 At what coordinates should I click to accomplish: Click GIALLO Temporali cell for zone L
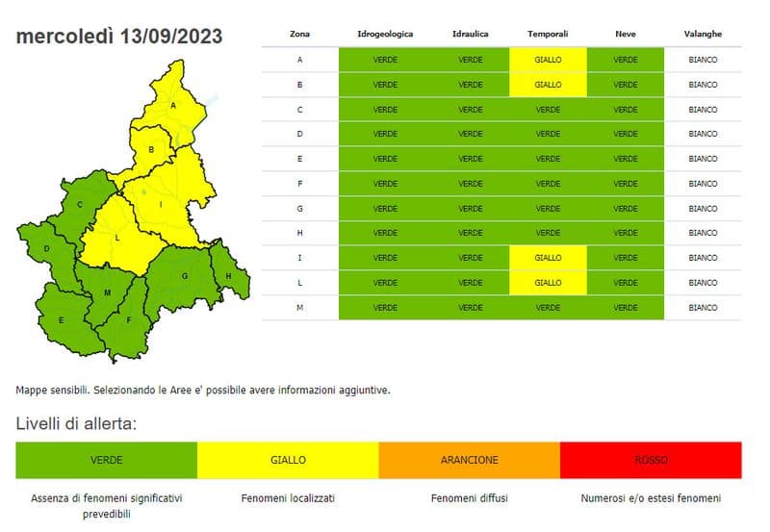click(548, 283)
